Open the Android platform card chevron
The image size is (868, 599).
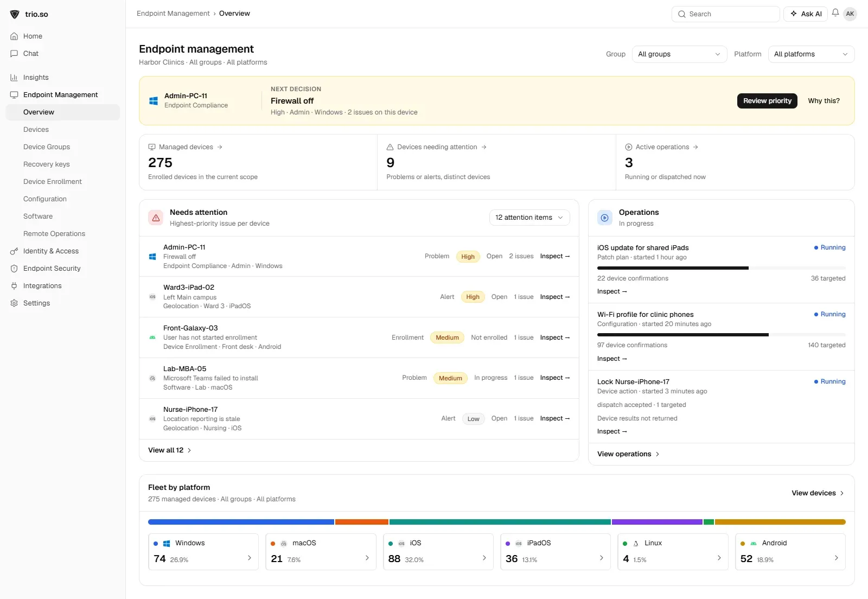837,558
